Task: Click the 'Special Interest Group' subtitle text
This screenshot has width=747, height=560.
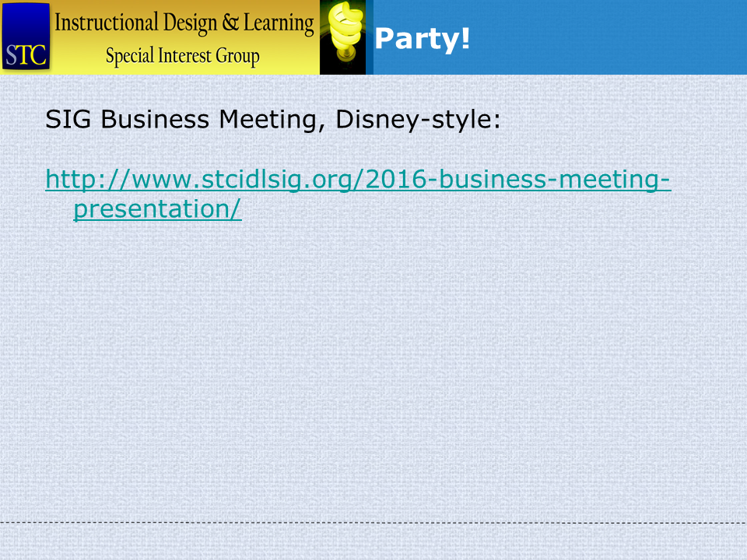Action: coord(182,56)
